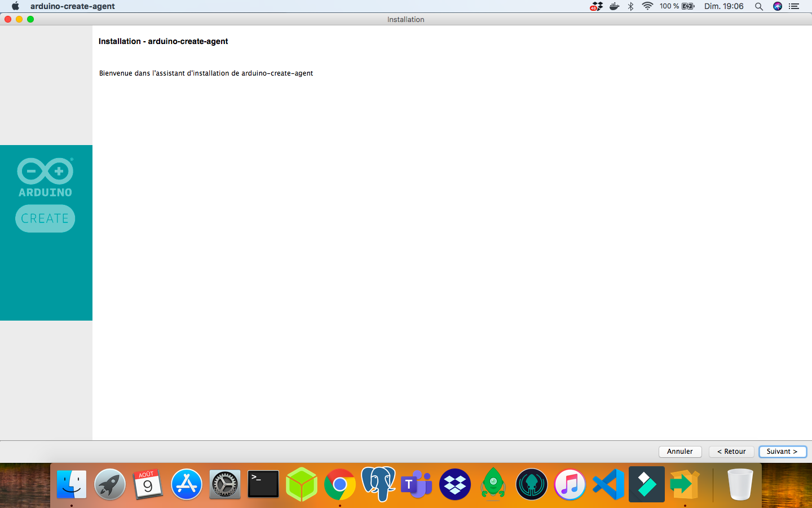Launch Microsoft Teams from the Dock
The width and height of the screenshot is (812, 508).
point(417,484)
